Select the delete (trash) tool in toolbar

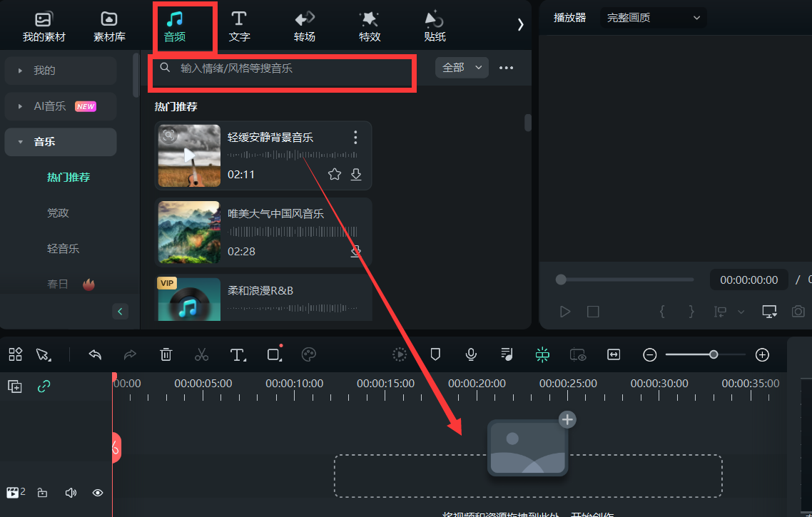[166, 354]
